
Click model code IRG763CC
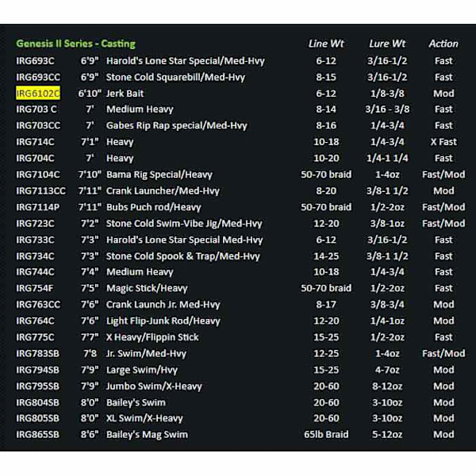click(38, 305)
